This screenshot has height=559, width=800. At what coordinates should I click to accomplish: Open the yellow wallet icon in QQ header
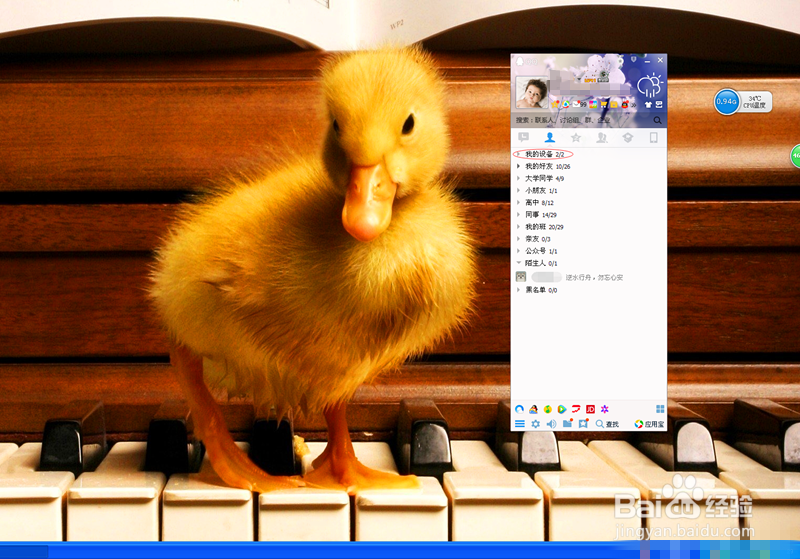coord(614,105)
